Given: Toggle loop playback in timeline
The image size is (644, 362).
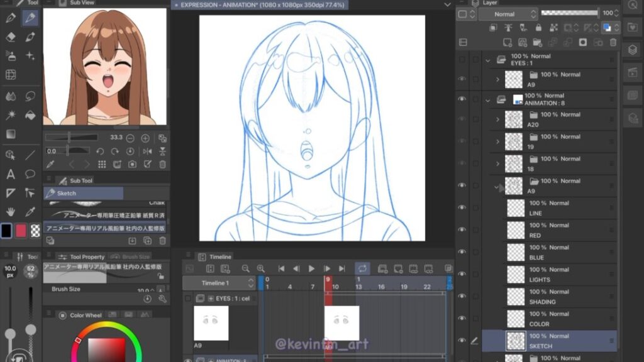Looking at the screenshot, I should [362, 268].
